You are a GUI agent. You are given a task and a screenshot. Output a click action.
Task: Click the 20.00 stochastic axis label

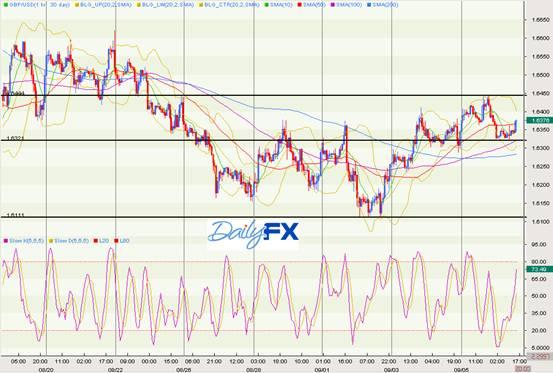539,330
